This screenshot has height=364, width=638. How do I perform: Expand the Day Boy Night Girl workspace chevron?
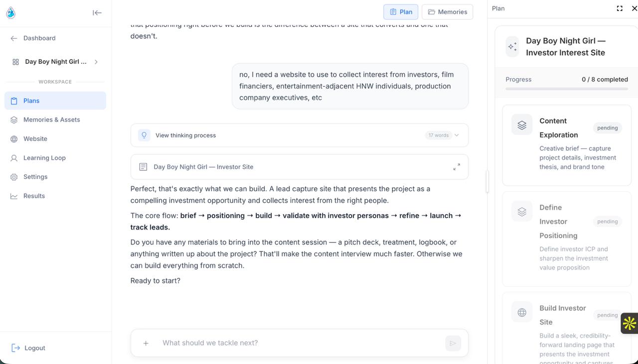point(96,62)
